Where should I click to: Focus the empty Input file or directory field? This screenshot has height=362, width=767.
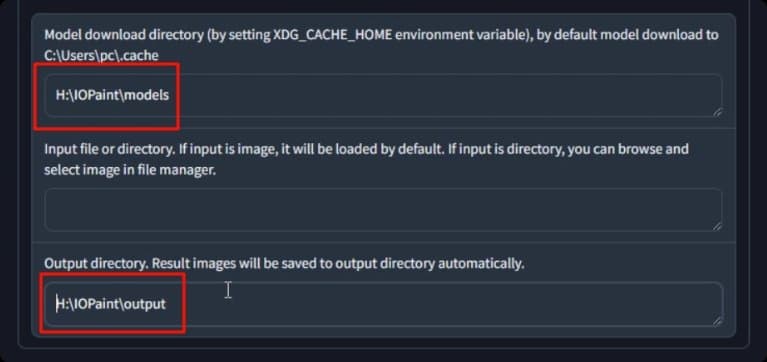[384, 209]
